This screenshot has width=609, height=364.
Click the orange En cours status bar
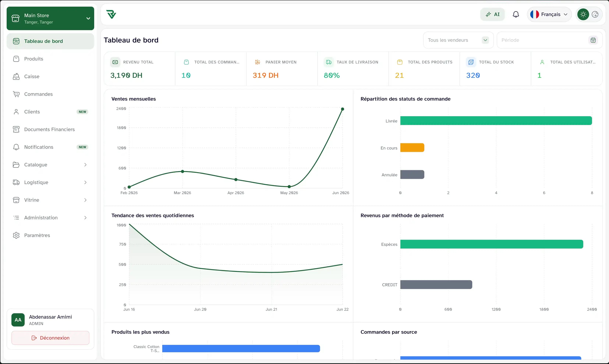coord(412,148)
